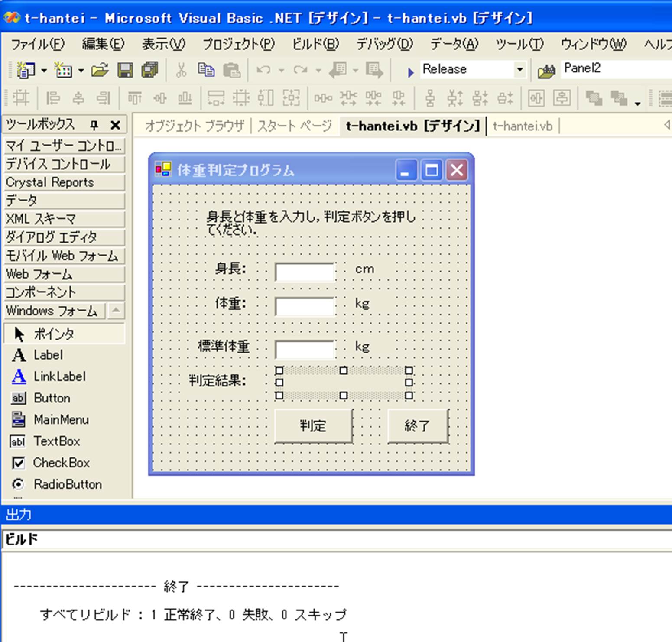Viewport: 672px width, 642px height.
Task: Click the Cut scissors icon
Action: point(181,70)
